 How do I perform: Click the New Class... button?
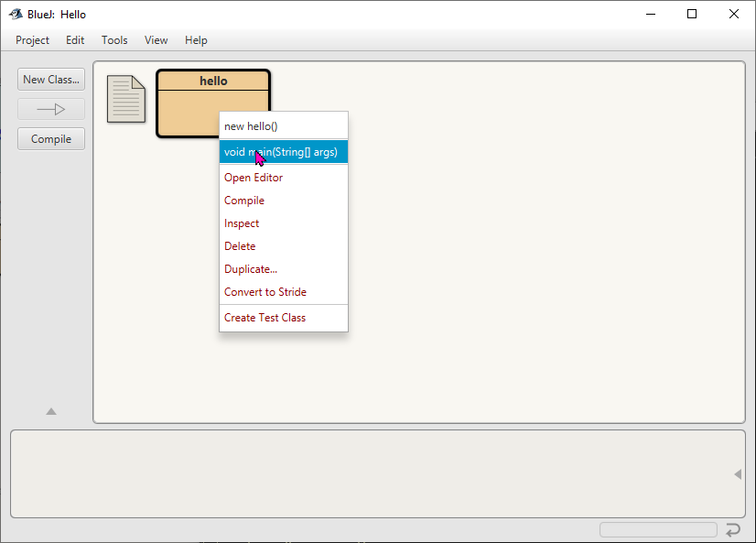pyautogui.click(x=51, y=80)
